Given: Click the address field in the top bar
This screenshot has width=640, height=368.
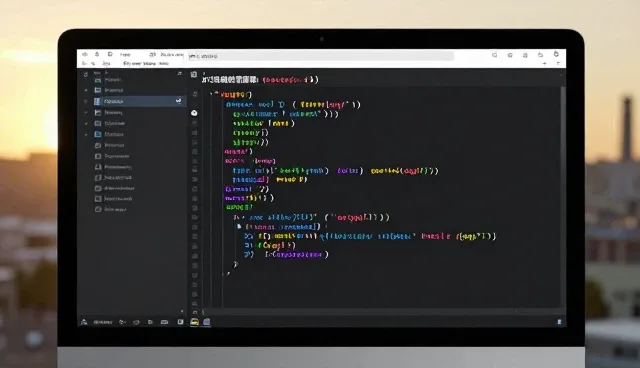Looking at the screenshot, I should pyautogui.click(x=320, y=56).
